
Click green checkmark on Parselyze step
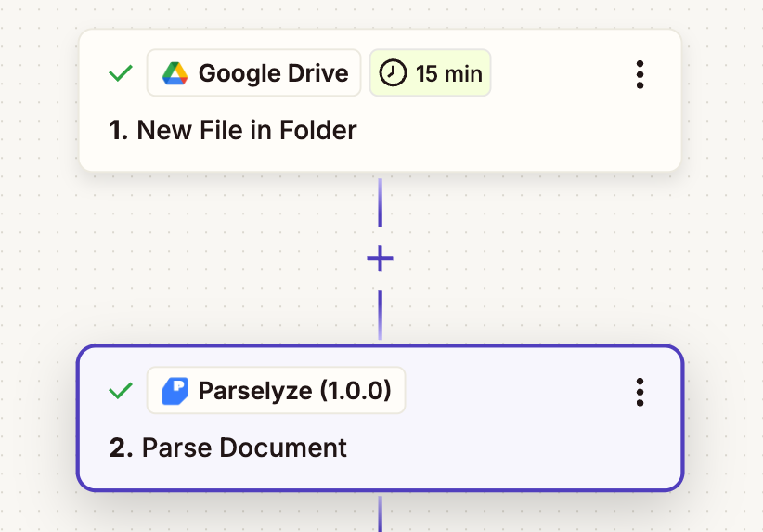coord(121,391)
